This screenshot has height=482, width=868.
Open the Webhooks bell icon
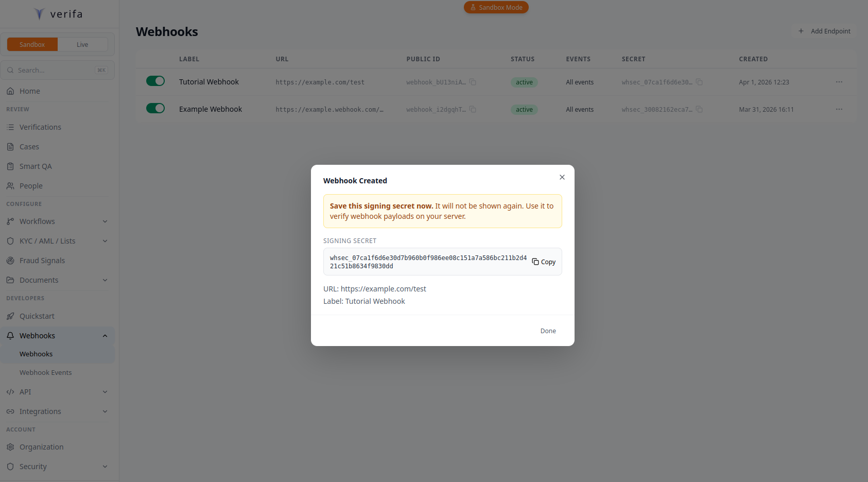click(11, 335)
